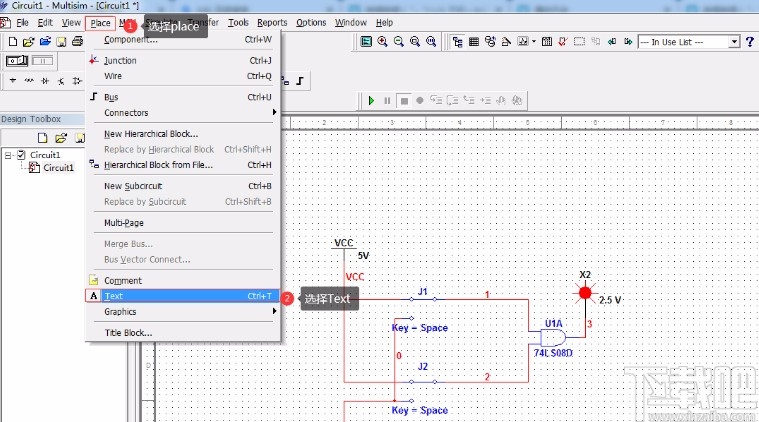Toggle the simulation pause switch
The image size is (759, 422).
coord(42,60)
